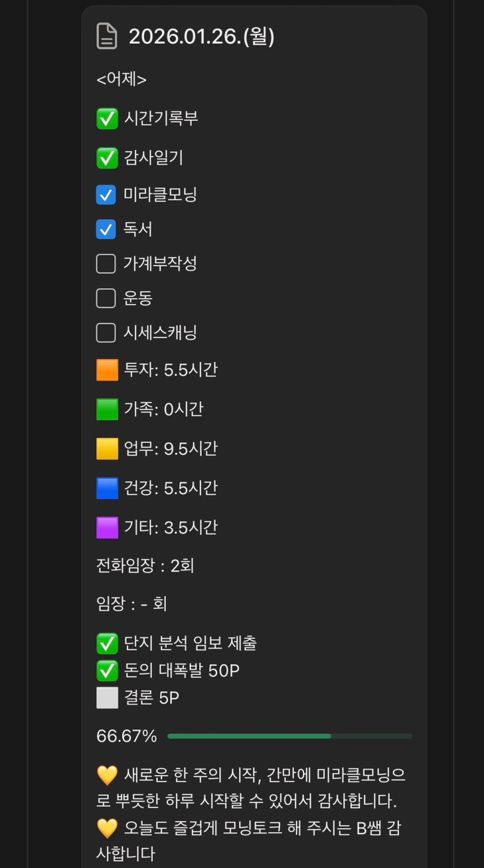The image size is (484, 868).
Task: Enable the 시세스캐닝 checkbox
Action: click(106, 332)
